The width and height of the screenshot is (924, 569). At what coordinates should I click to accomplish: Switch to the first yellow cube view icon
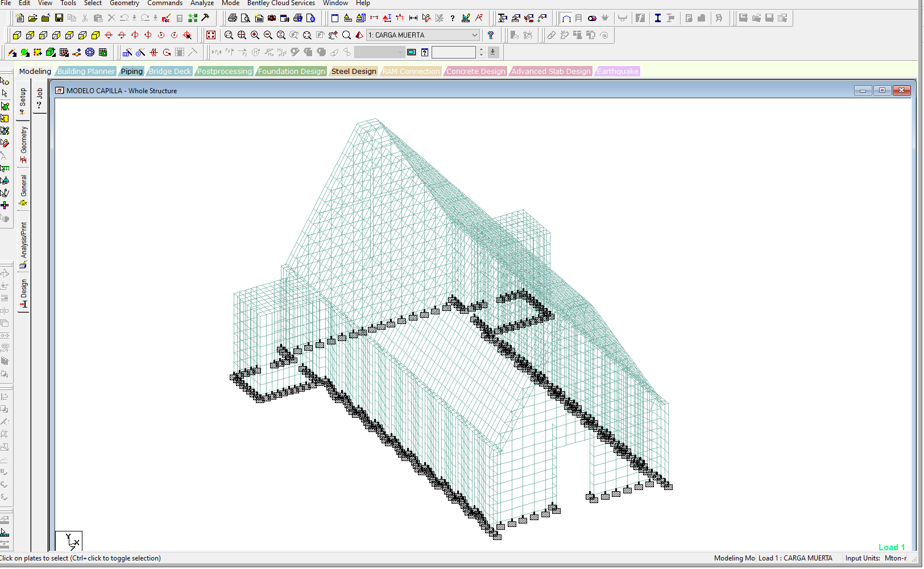click(17, 35)
